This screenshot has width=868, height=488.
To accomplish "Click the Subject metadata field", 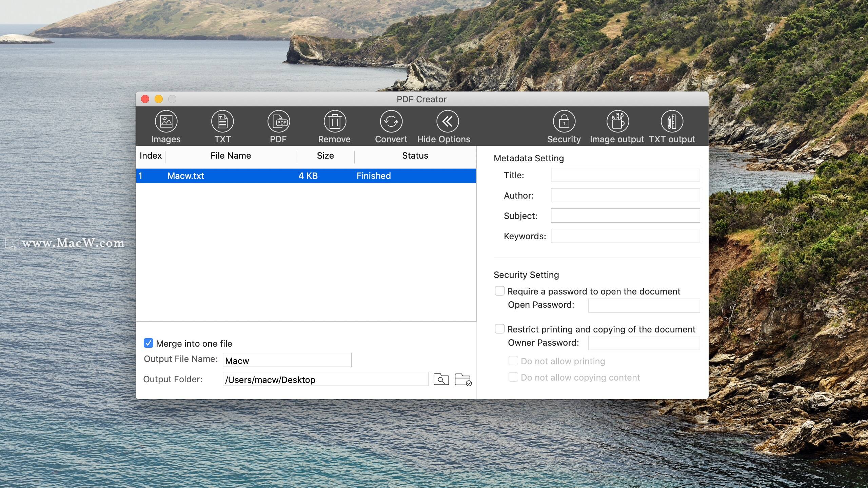I will pyautogui.click(x=625, y=216).
